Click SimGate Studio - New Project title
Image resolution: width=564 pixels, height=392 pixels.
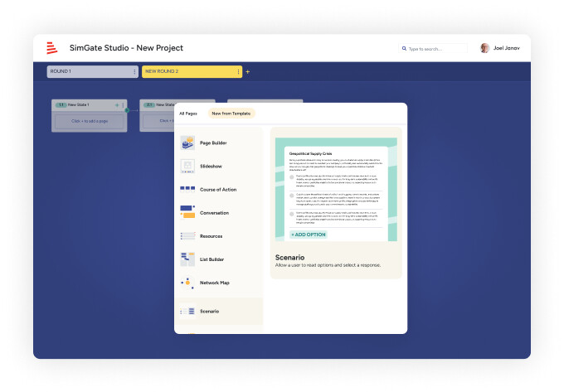click(126, 48)
